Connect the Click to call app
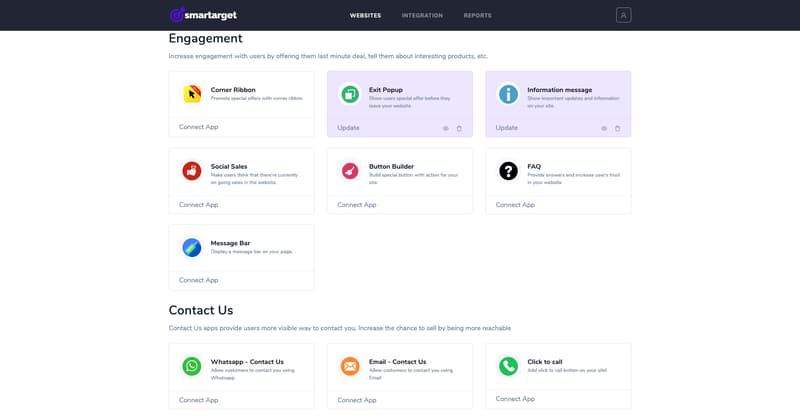This screenshot has height=419, width=800. pos(515,399)
